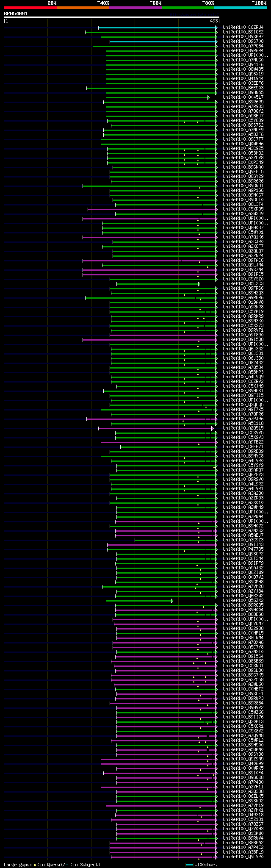Open hit UniRef100_C6ZRU4
This screenshot has width=271, height=868.
tap(243, 28)
